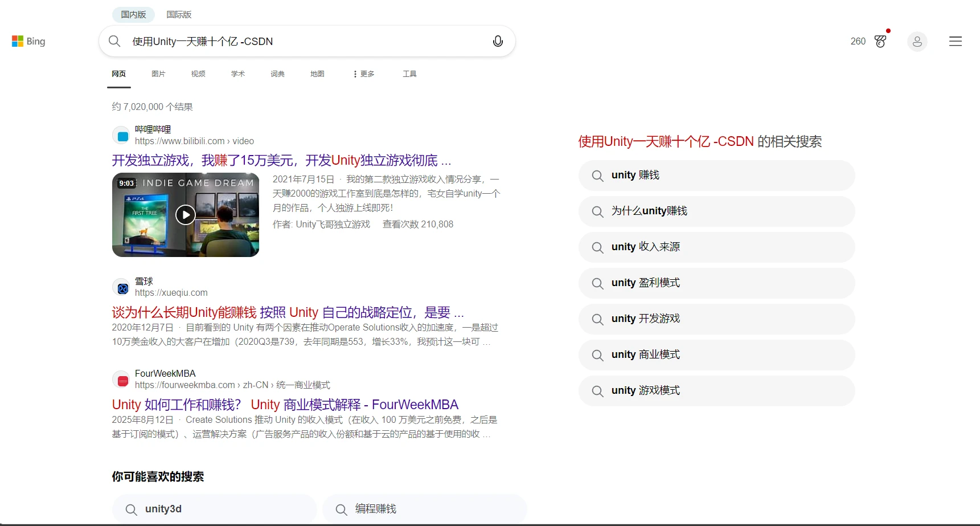
Task: Open result 谈为什么长期Unity能赚钱
Action: tap(288, 312)
